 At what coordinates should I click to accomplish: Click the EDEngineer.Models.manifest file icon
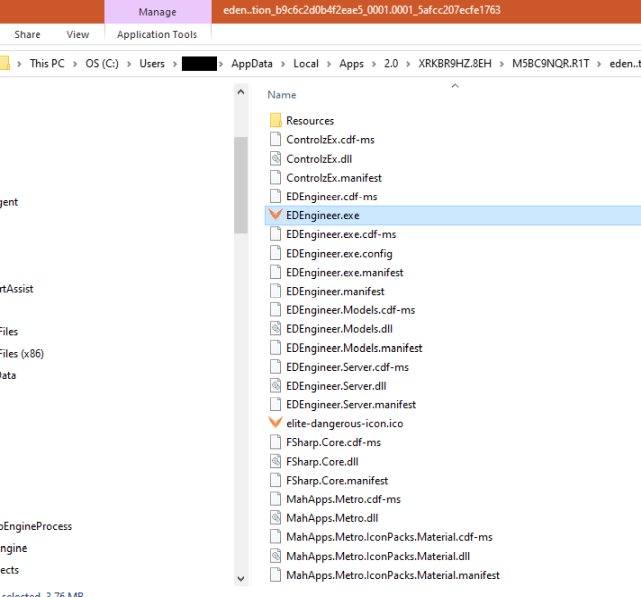[x=276, y=347]
